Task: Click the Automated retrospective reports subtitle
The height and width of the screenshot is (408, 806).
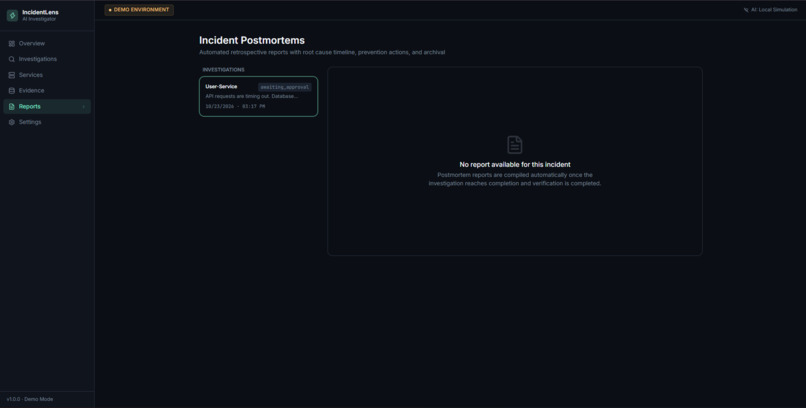Action: point(322,52)
